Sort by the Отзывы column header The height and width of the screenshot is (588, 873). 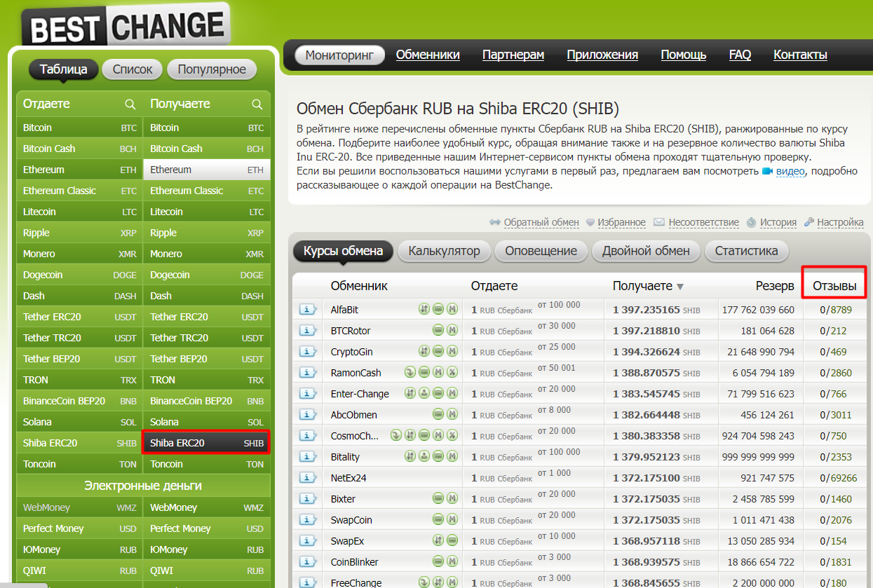[x=834, y=286]
